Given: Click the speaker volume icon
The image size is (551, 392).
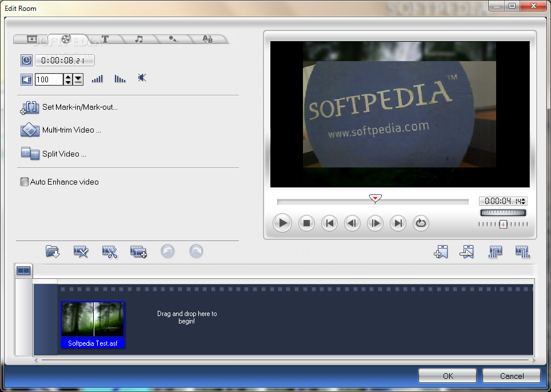Looking at the screenshot, I should [26, 79].
